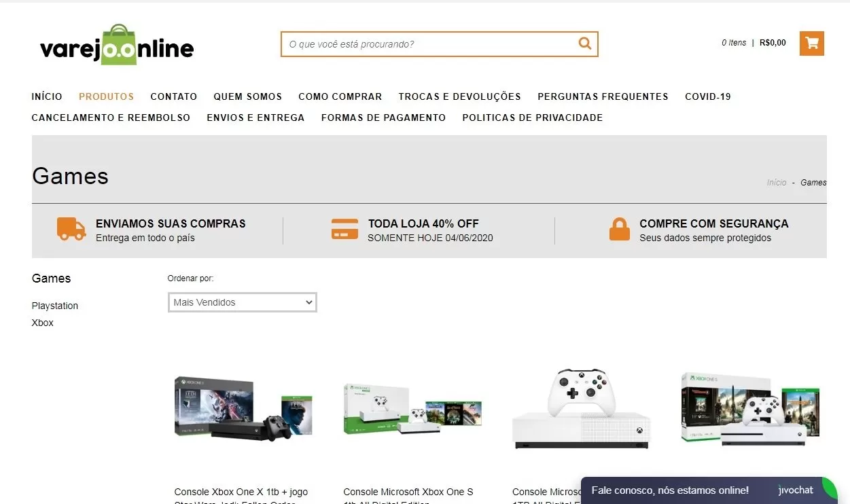Click the 'COMPRE COM SEGURANÇA' banner text
850x504 pixels.
[x=714, y=223]
